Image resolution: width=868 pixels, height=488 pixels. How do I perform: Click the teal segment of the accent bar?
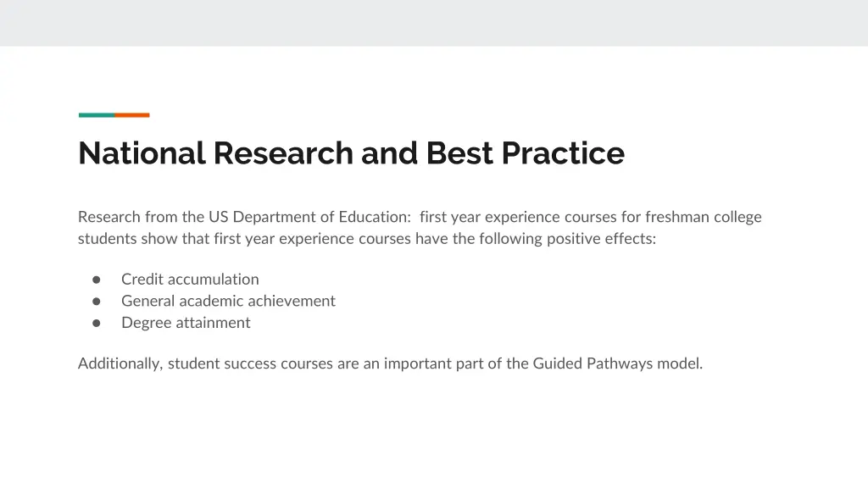(96, 115)
